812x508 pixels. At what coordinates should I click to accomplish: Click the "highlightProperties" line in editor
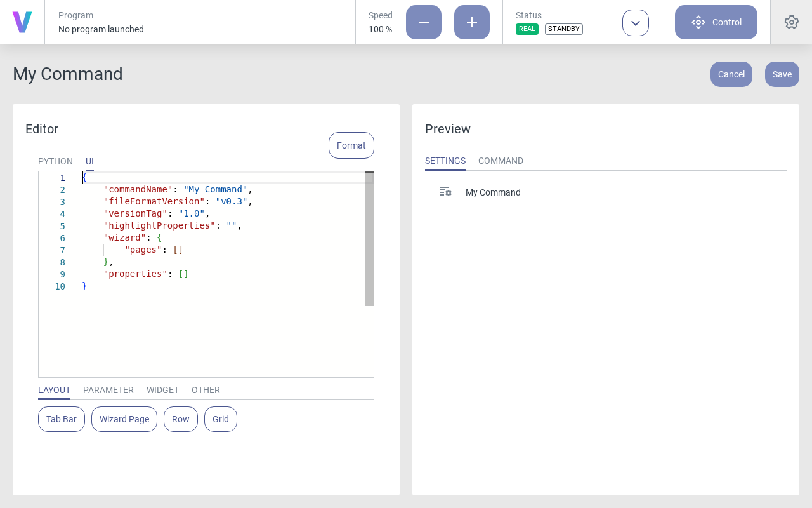[173, 225]
